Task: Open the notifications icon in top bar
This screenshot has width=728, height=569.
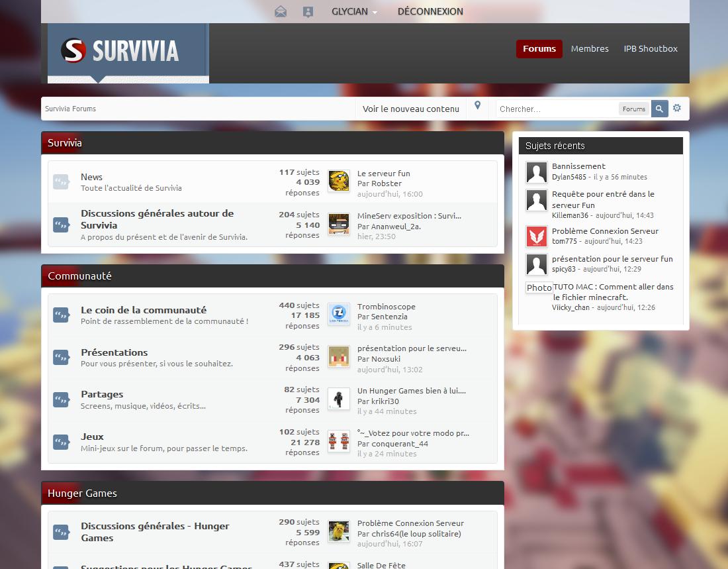Action: (308, 12)
